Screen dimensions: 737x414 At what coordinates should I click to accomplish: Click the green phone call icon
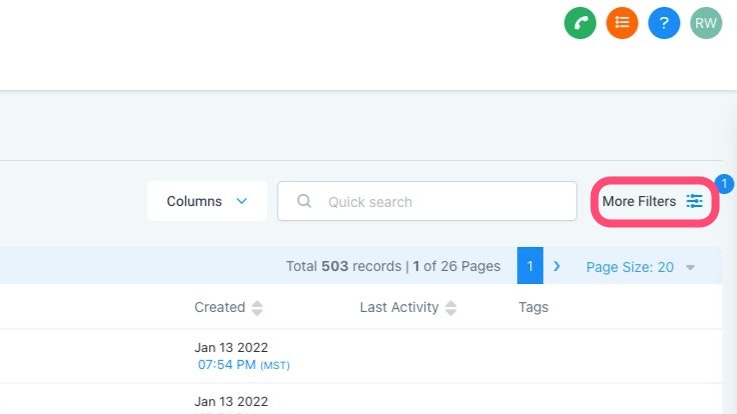(580, 23)
